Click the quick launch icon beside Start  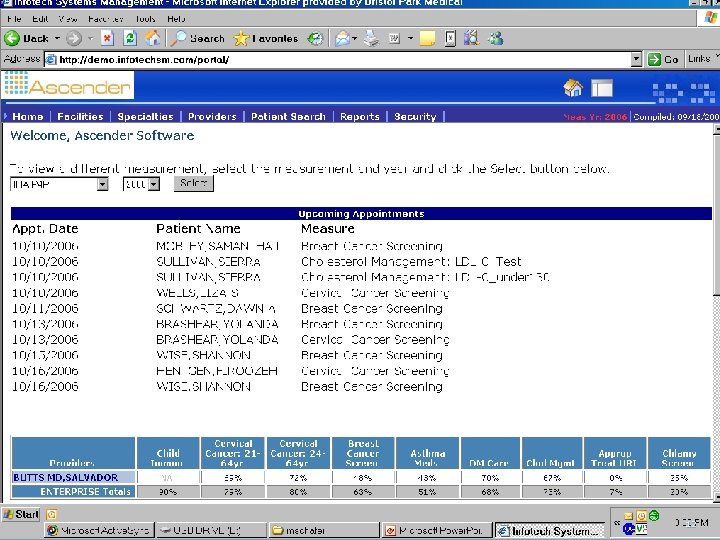tap(51, 514)
